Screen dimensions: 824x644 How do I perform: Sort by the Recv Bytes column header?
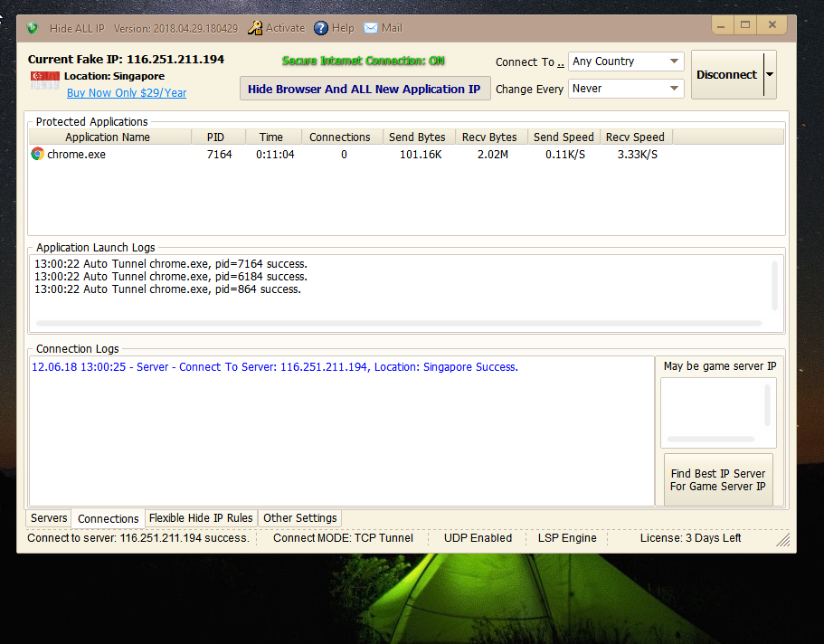(x=491, y=137)
